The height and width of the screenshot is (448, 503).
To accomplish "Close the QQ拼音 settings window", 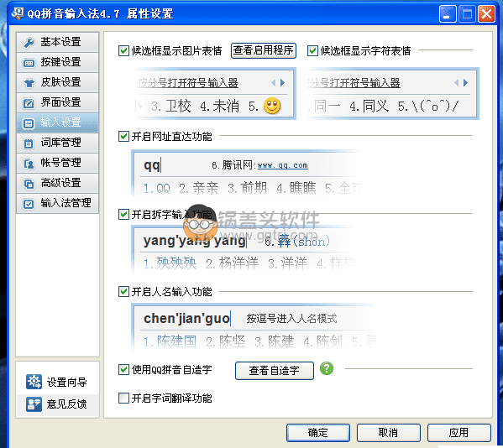I will point(487,14).
